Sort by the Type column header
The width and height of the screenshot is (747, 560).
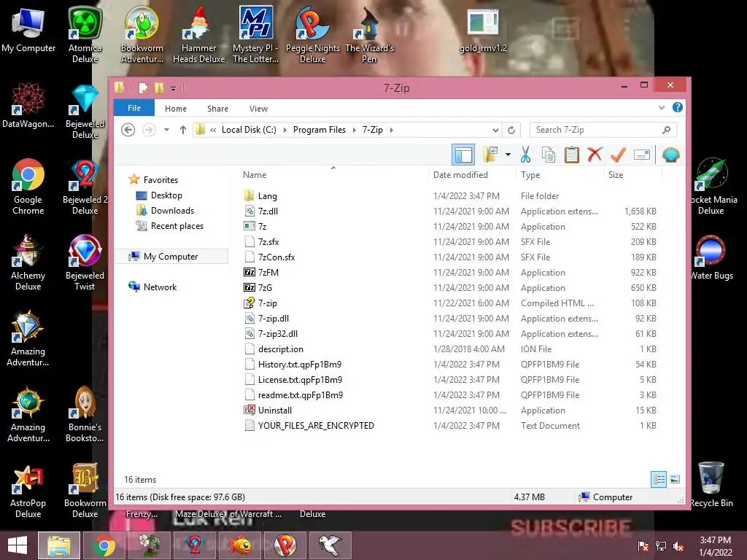coord(530,175)
